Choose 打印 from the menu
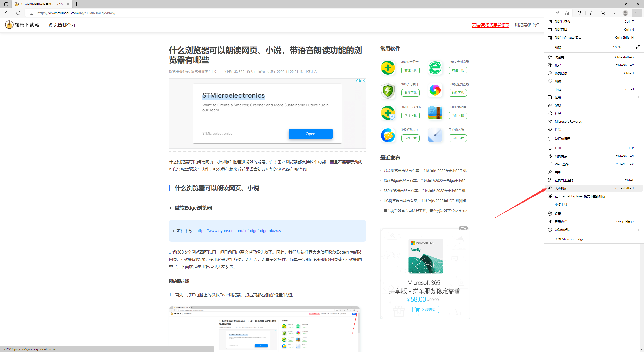The image size is (644, 352). [594, 148]
